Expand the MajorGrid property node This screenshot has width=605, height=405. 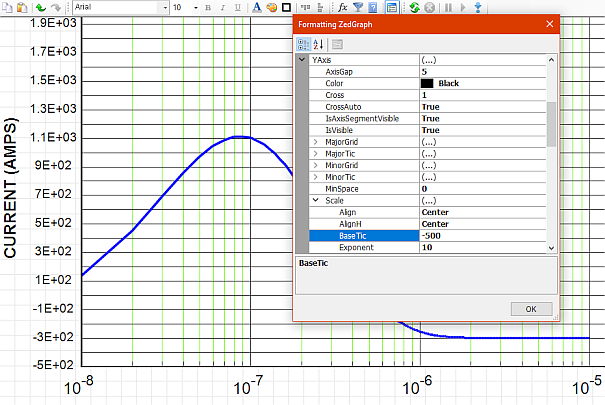click(316, 142)
